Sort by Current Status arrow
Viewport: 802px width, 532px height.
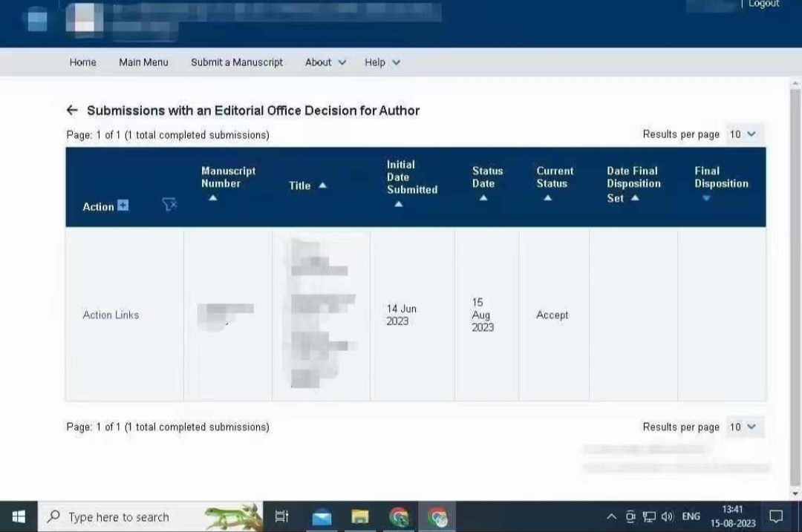[547, 198]
